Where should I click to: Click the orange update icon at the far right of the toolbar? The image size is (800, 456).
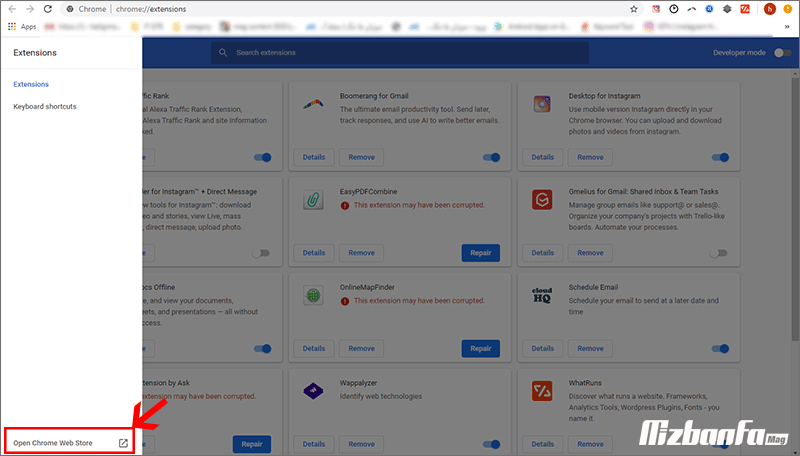coord(787,9)
